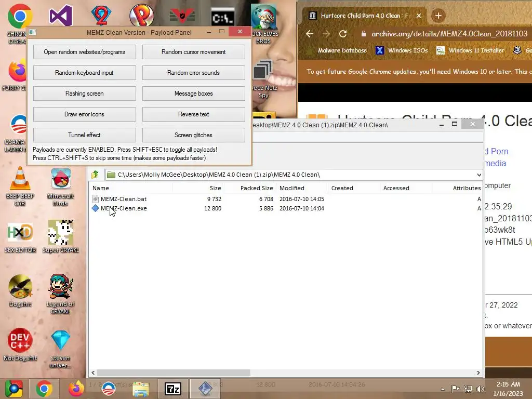Open a new Chrome tab with plus button
The height and width of the screenshot is (399, 532).
[x=438, y=16]
